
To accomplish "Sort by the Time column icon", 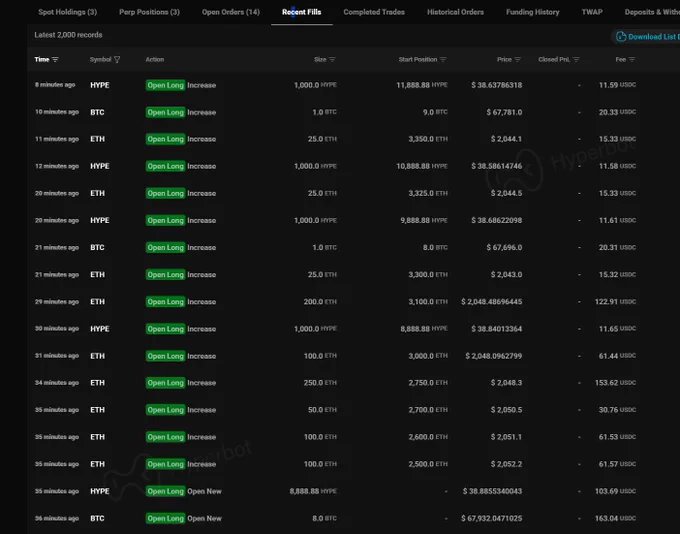I will (55, 59).
